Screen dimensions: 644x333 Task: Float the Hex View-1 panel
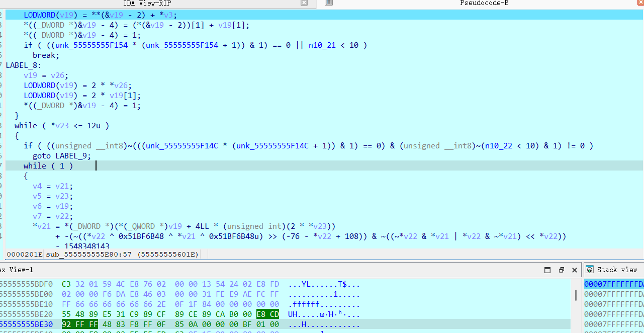point(562,270)
